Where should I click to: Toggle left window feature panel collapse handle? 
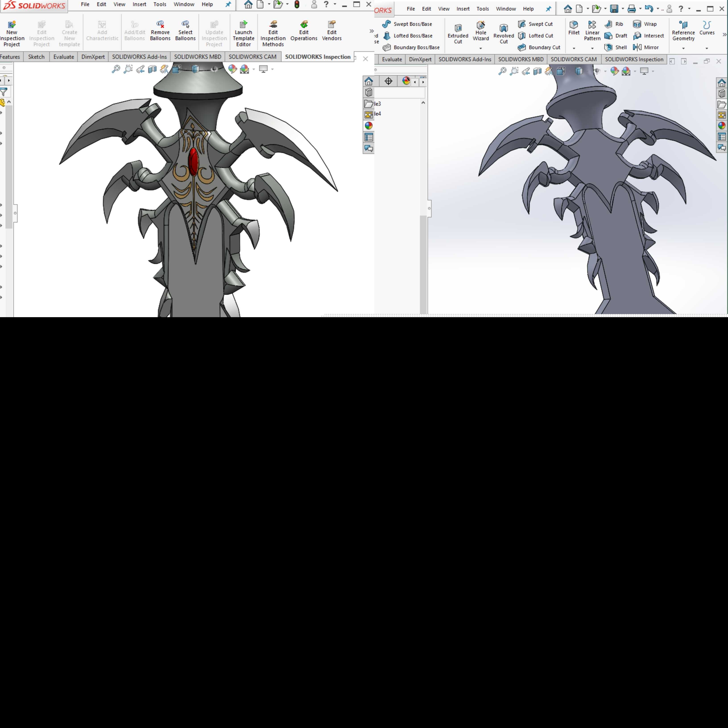coord(15,213)
